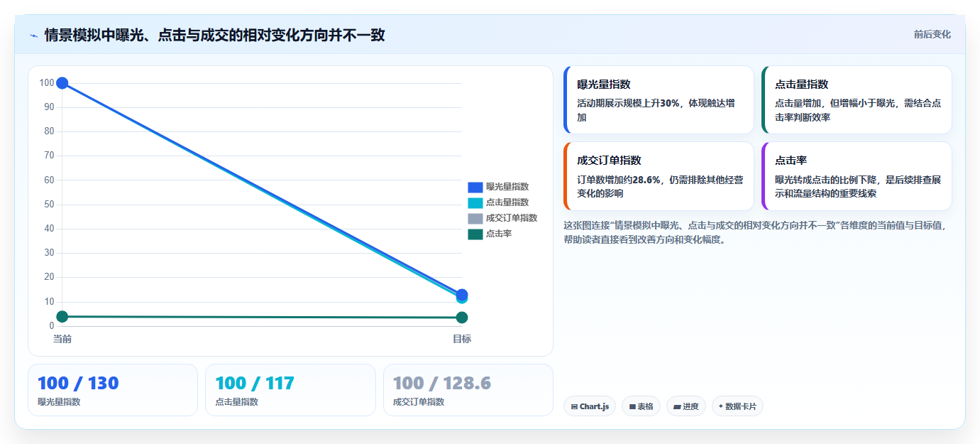This screenshot has width=980, height=444.
Task: Click the 当前 x-axis label
Action: (62, 340)
